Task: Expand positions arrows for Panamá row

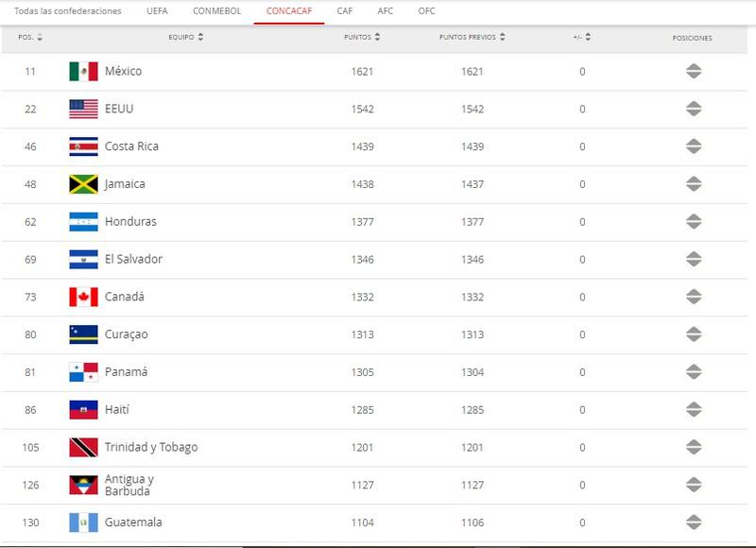Action: 693,372
